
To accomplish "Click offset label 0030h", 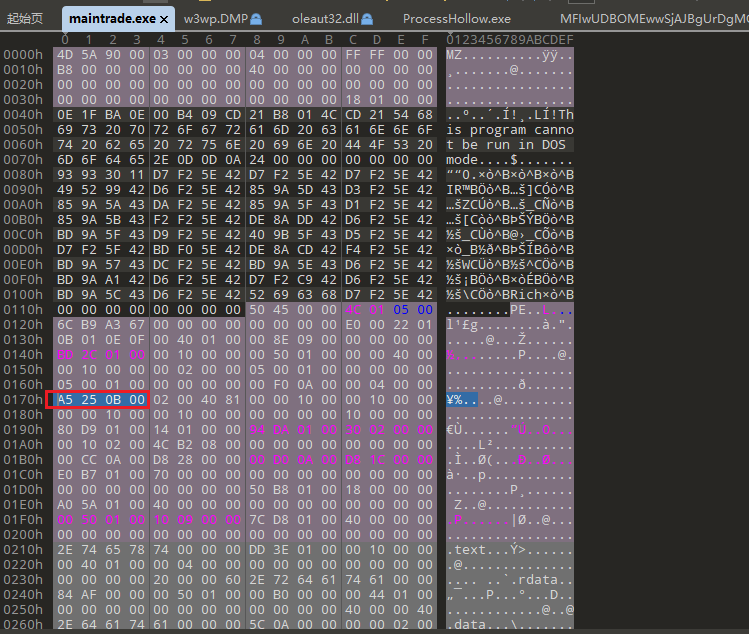I will (23, 100).
